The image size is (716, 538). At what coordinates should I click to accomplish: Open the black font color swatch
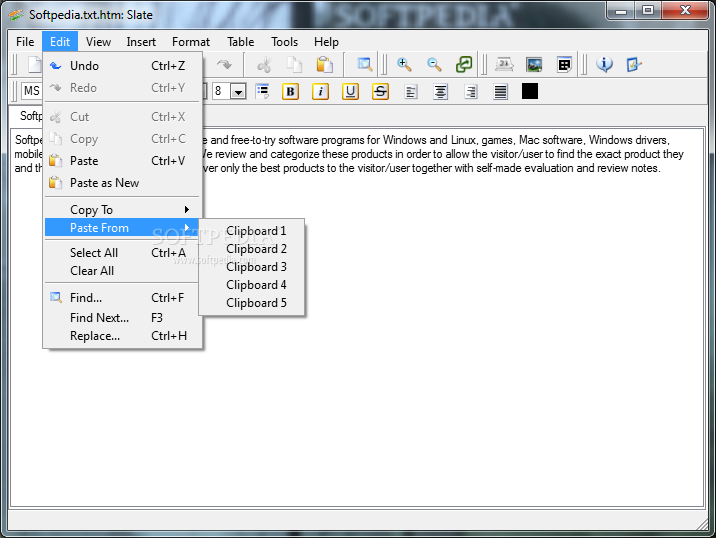(530, 91)
